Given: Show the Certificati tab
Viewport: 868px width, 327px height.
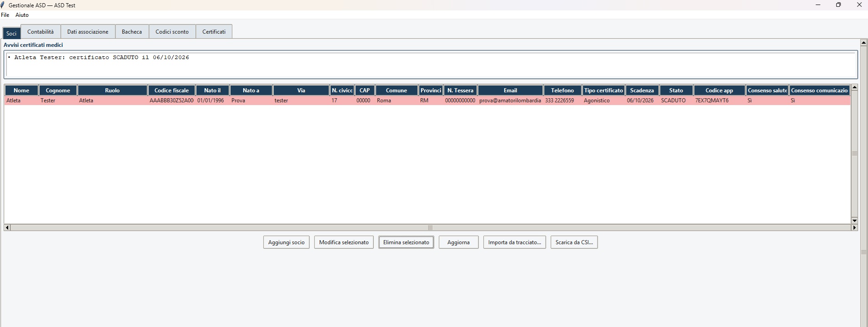Looking at the screenshot, I should 214,32.
